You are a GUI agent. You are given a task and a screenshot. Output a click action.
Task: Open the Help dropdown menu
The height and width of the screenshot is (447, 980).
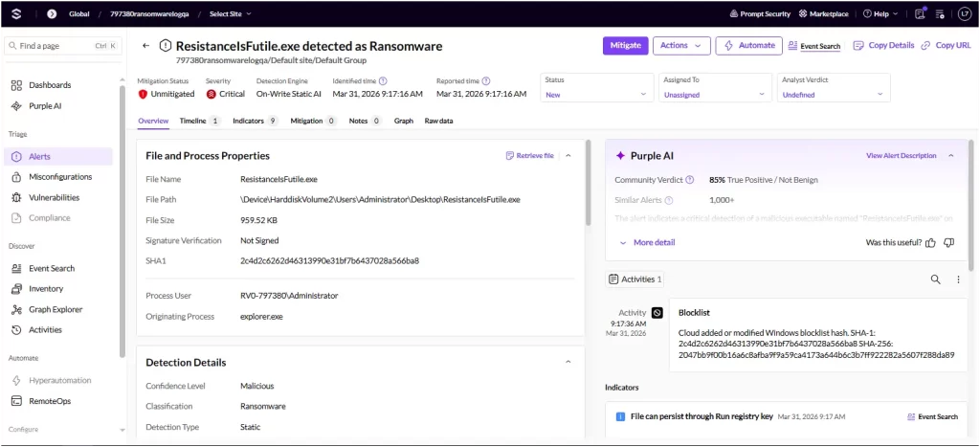(x=880, y=13)
